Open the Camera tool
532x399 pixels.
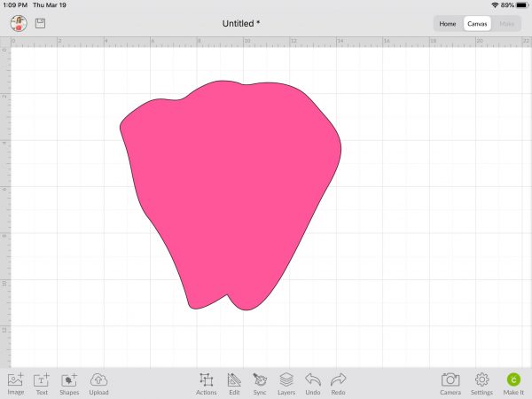click(450, 383)
